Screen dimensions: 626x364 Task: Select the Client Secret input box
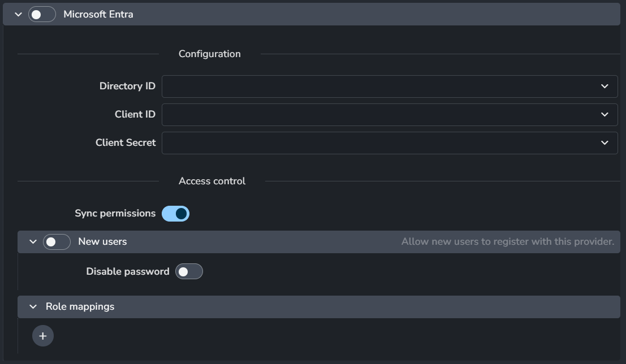tap(379, 143)
